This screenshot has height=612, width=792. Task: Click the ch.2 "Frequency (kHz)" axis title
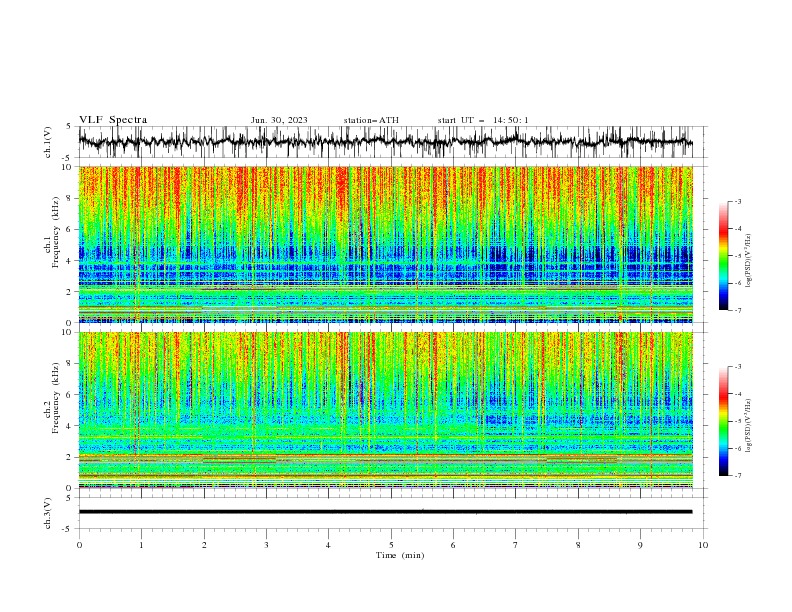point(56,398)
